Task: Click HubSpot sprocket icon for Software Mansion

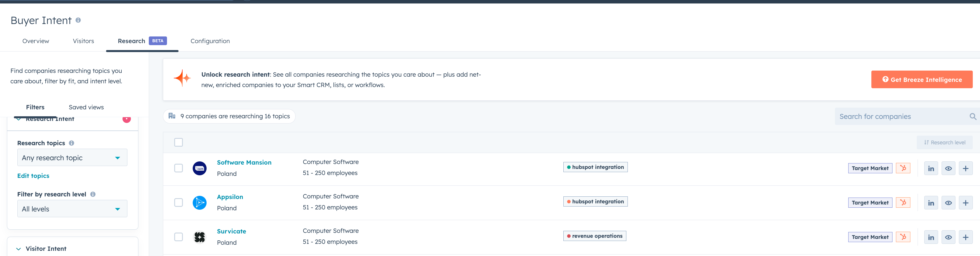Action: tap(903, 168)
